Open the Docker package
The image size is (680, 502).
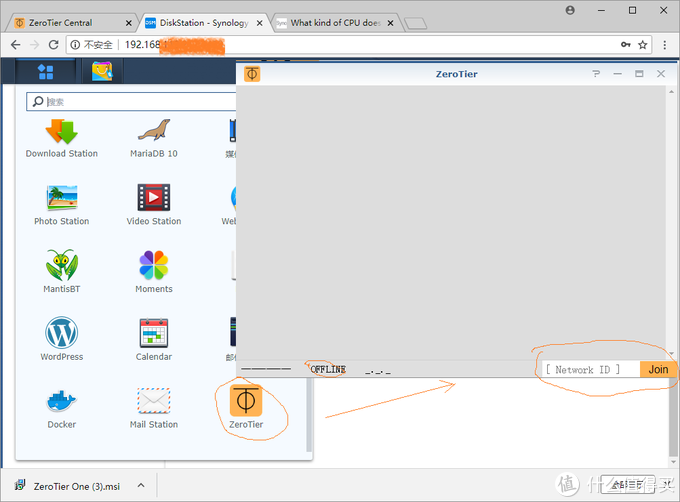(x=61, y=405)
